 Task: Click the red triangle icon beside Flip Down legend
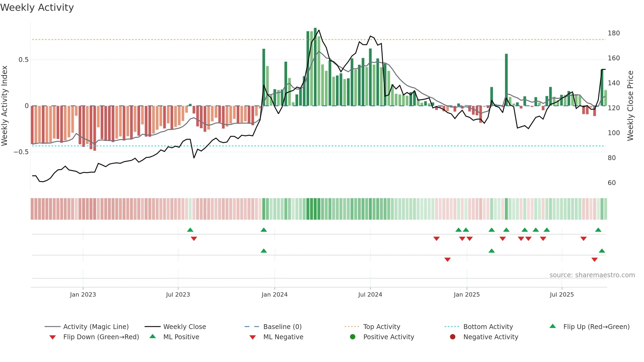pos(53,337)
